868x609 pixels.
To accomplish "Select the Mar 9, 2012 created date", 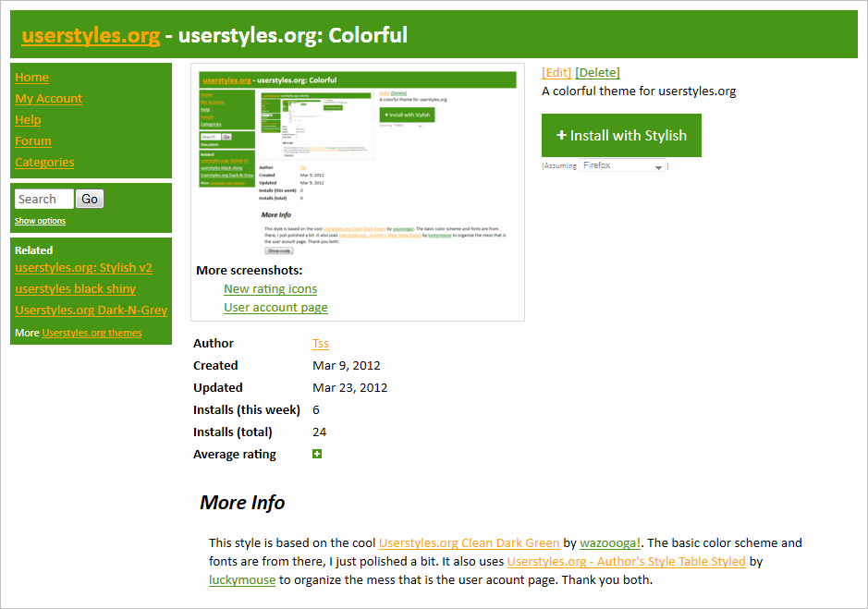I will pyautogui.click(x=347, y=365).
